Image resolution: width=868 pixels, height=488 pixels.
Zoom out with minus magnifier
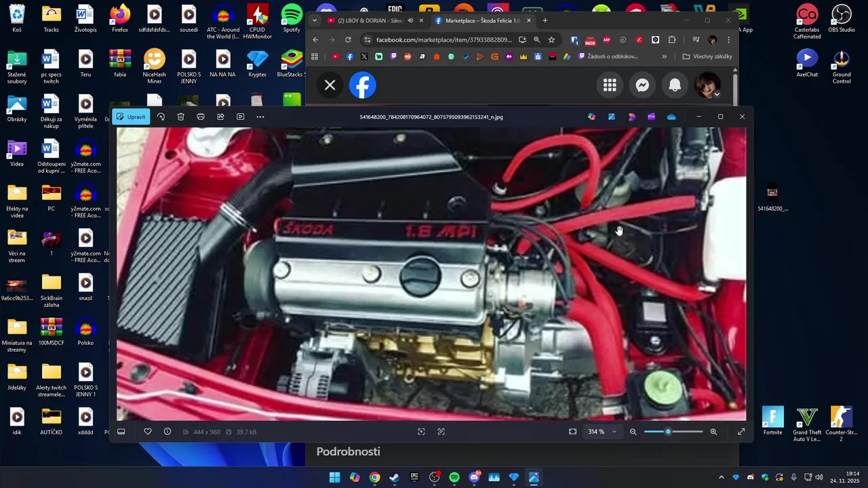[633, 432]
